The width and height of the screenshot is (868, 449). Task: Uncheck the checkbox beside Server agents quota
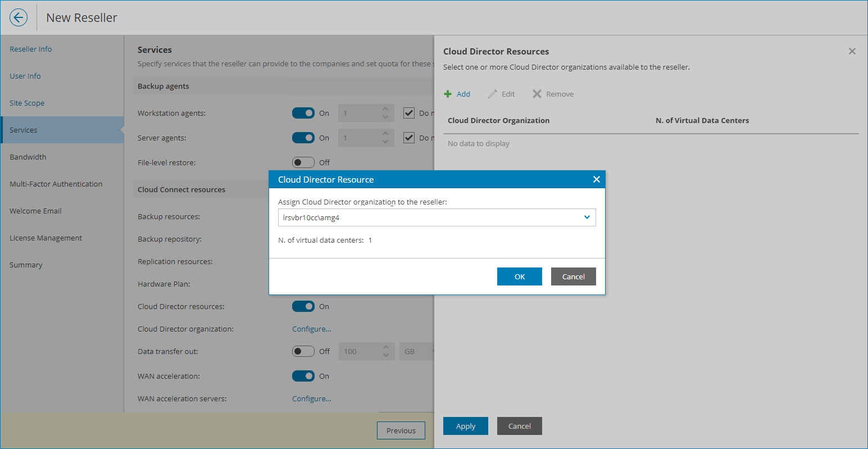point(409,138)
